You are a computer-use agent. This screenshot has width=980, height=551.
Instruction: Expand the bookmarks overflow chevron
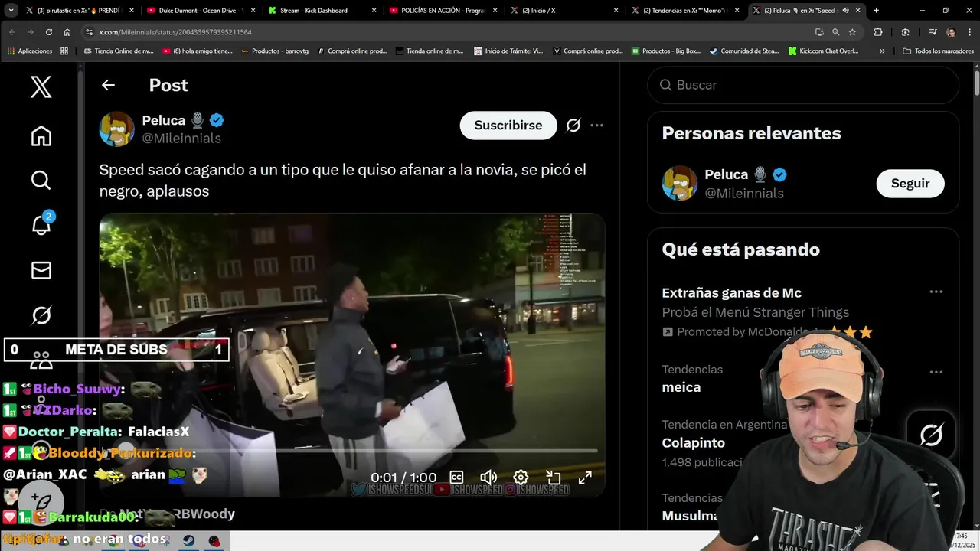coord(882,51)
